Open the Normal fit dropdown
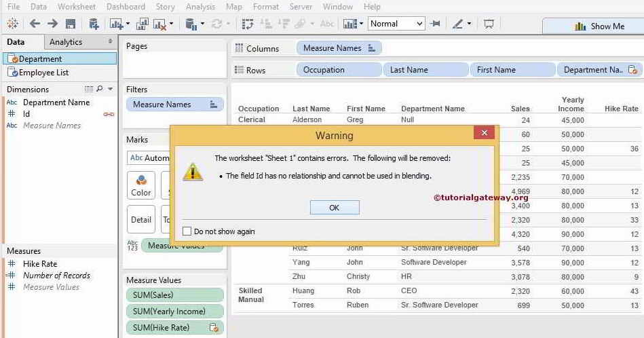The image size is (644, 338). (x=396, y=24)
